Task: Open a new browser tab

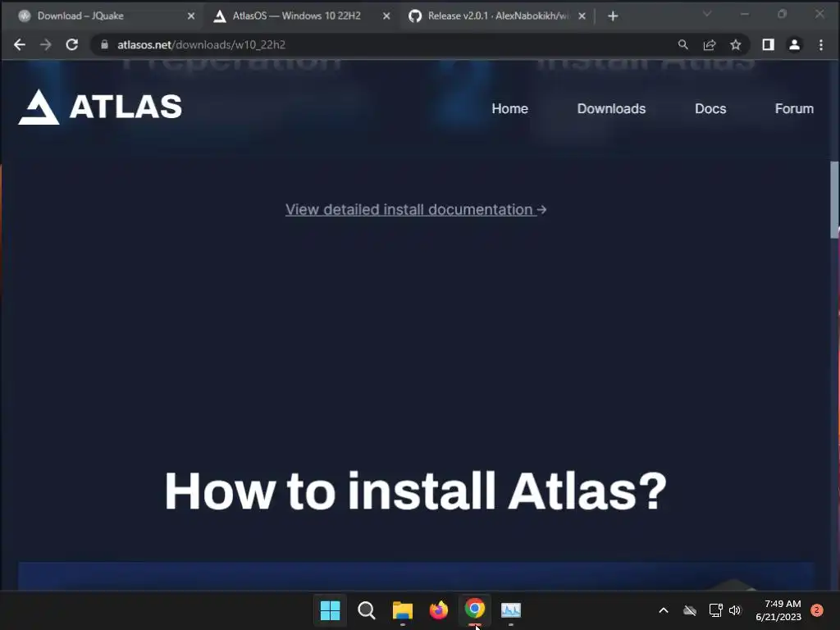Action: click(x=613, y=16)
